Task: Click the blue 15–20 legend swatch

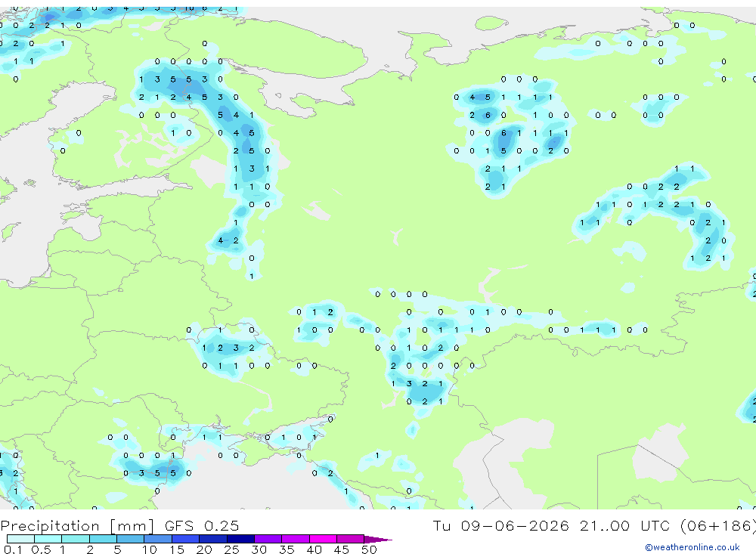Action: click(186, 539)
